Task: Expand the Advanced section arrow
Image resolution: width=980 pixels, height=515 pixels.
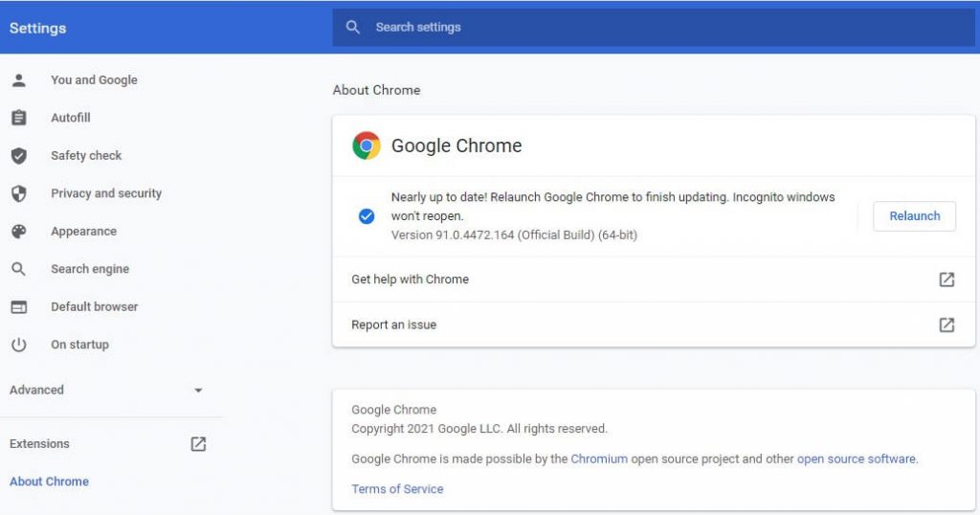Action: [198, 390]
